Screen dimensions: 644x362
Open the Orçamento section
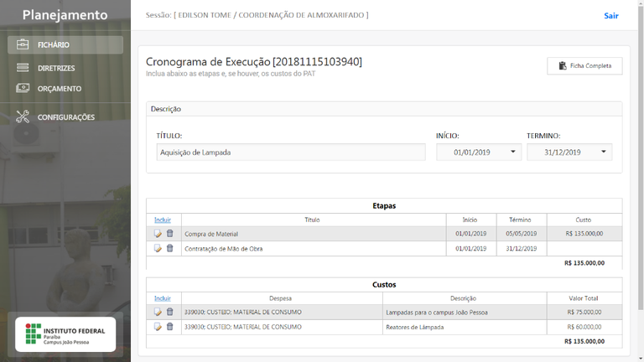pos(59,89)
